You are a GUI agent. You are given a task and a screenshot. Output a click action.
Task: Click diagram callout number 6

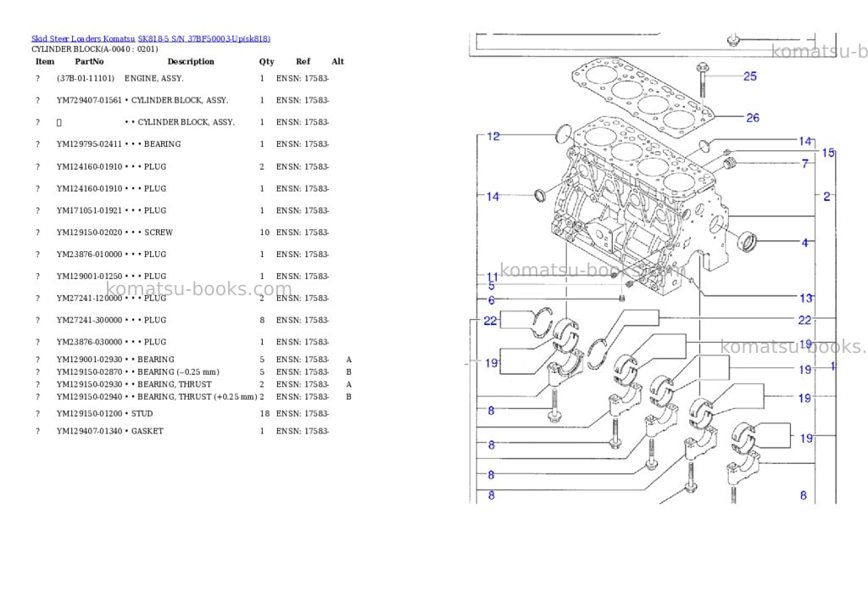[x=491, y=299]
